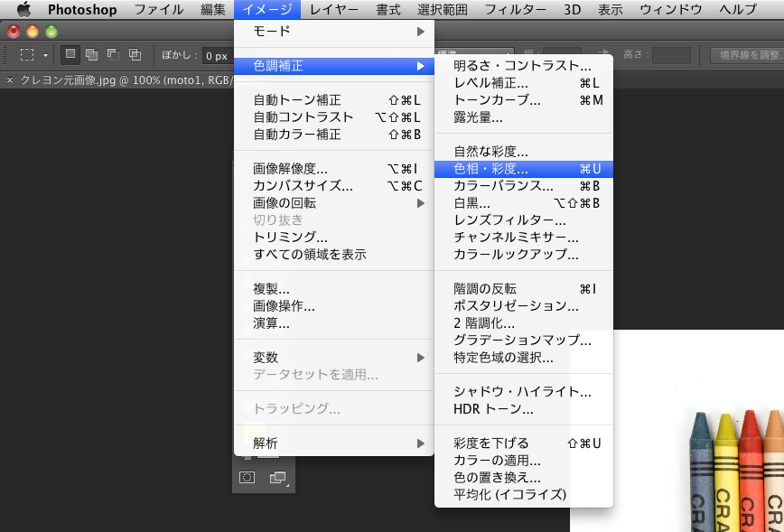Viewport: 784px width, 532px height.
Task: Close the イメージ menu from menu bar
Action: [267, 10]
